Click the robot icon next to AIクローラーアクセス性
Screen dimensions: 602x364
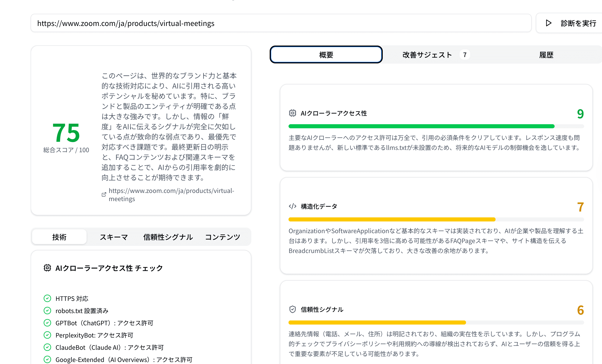click(293, 114)
